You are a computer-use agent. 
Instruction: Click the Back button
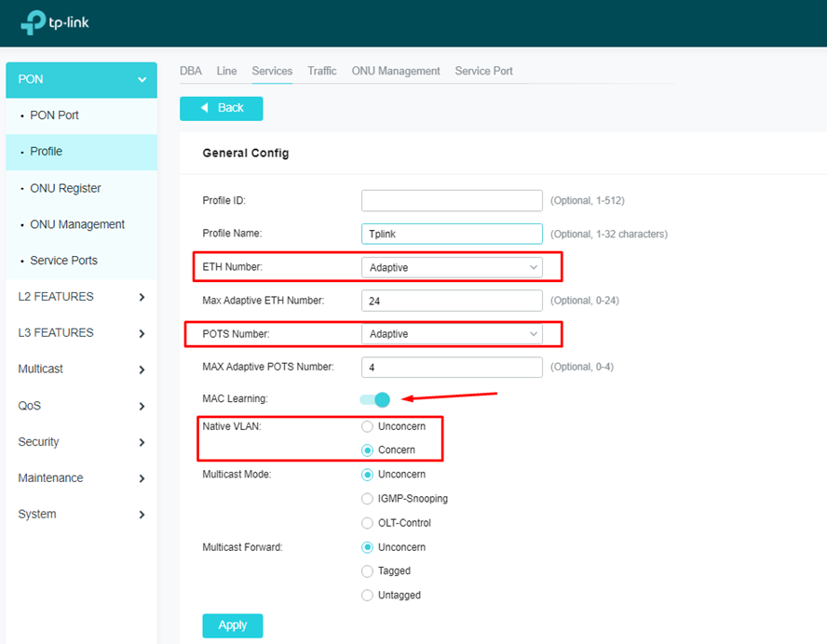click(221, 108)
